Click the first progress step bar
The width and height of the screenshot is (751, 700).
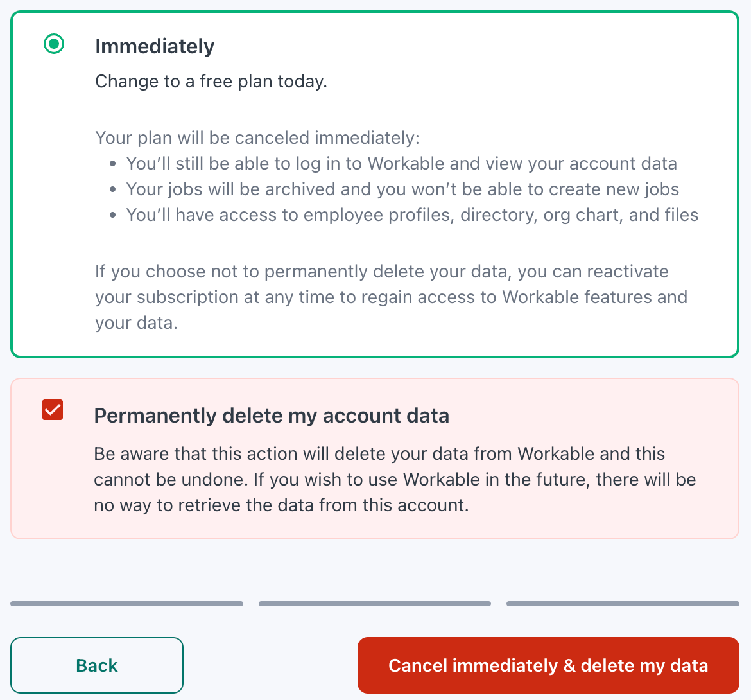click(x=126, y=604)
